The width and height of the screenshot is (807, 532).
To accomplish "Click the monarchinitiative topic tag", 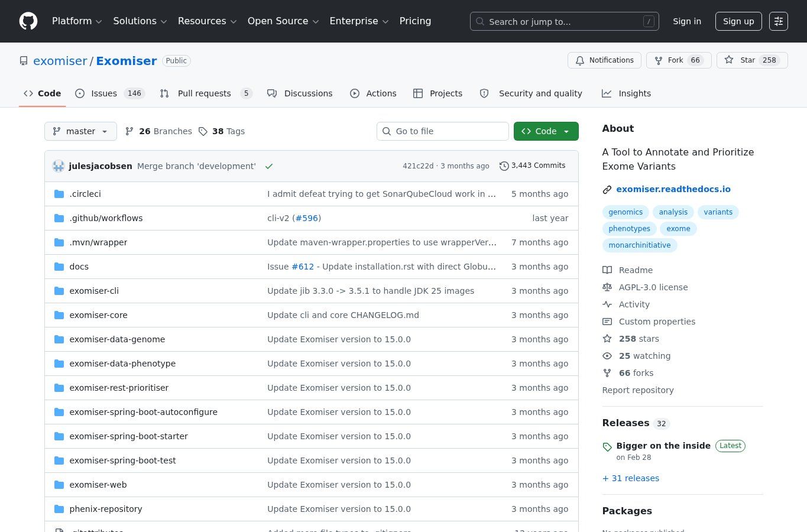I will [640, 245].
